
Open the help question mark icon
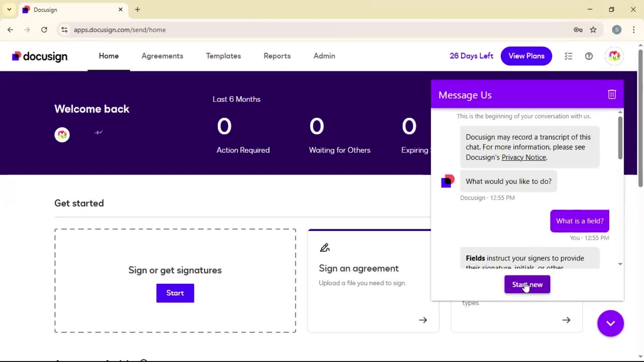coord(589,56)
